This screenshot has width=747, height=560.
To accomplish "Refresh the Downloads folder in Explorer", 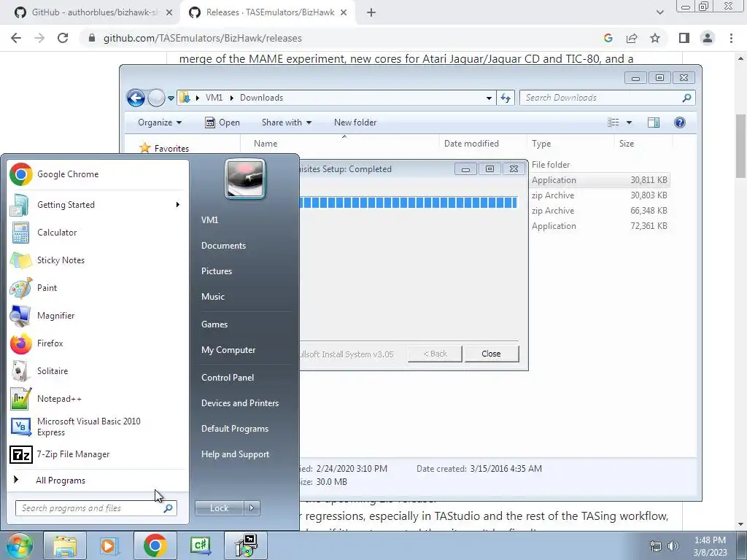I will tap(506, 98).
